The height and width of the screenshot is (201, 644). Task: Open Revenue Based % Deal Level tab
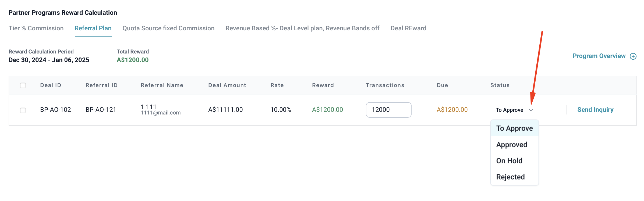pos(302,28)
